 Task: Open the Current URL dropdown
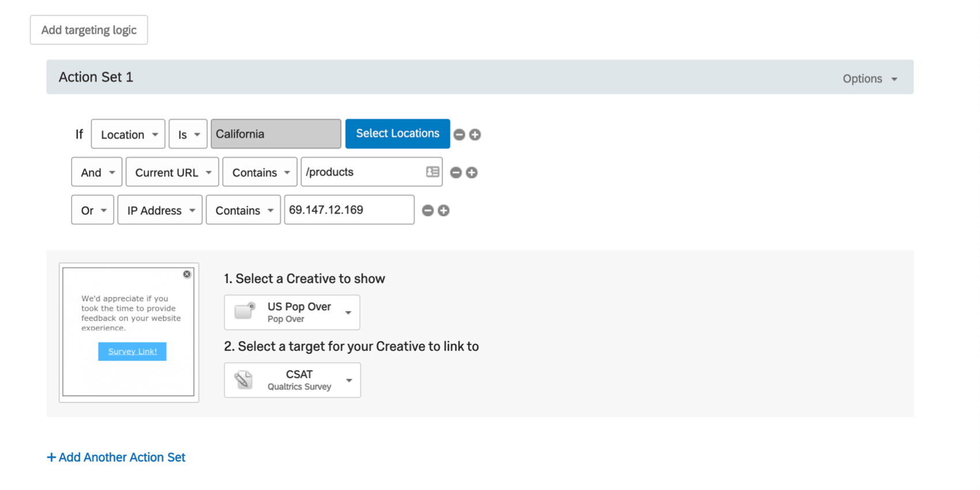tap(172, 172)
